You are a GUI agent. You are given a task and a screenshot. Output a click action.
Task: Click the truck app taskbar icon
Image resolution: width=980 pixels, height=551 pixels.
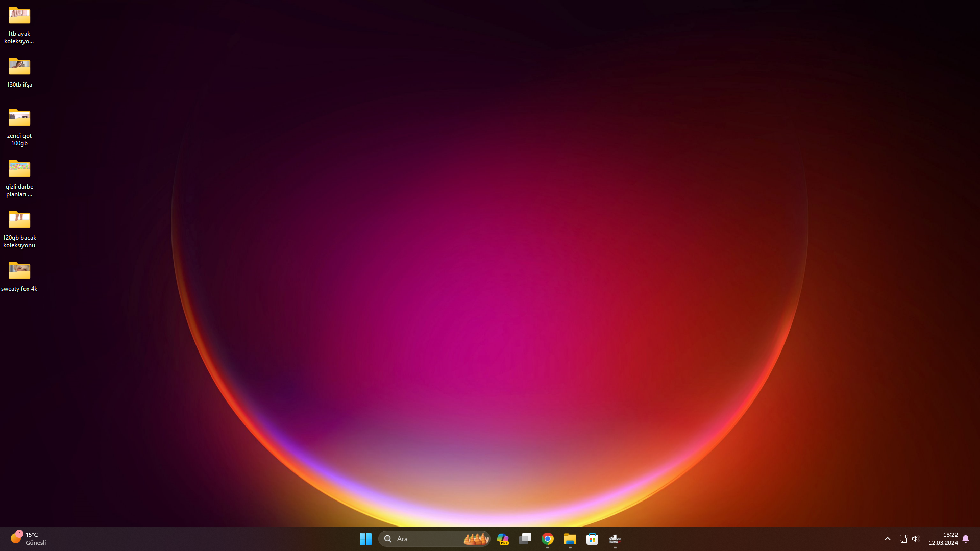click(x=615, y=539)
